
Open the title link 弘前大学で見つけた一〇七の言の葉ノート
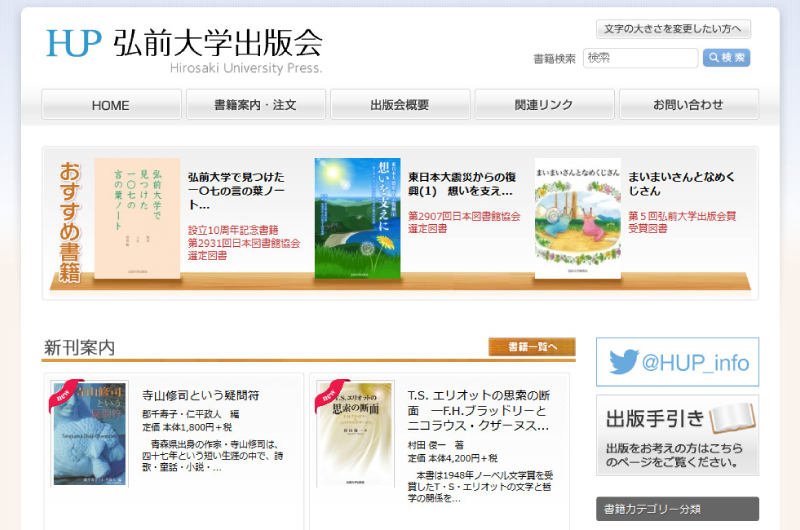(237, 191)
